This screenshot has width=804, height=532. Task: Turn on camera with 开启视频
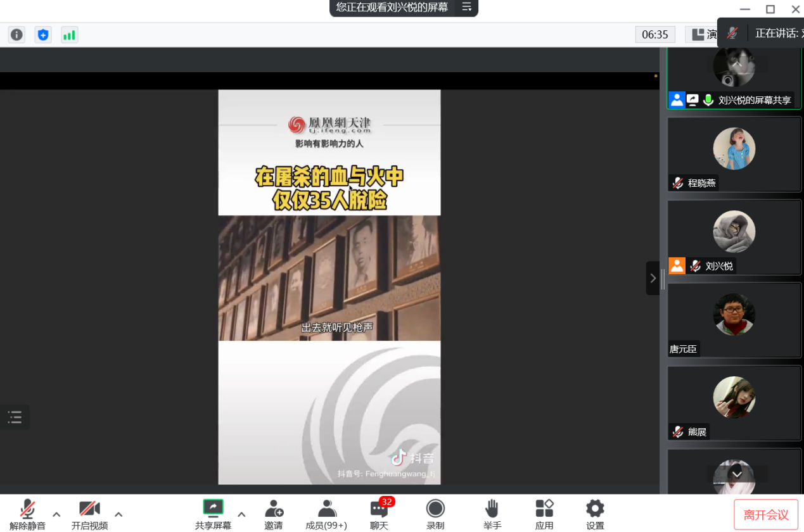coord(89,514)
